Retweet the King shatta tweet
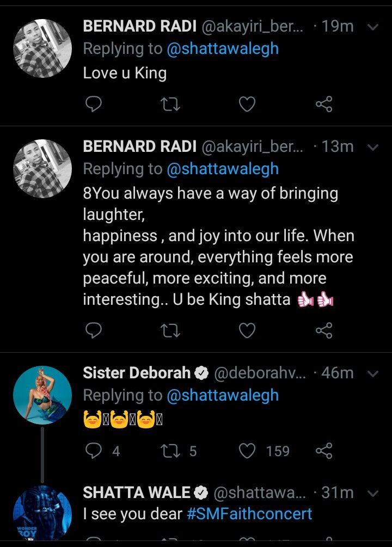 tap(171, 330)
